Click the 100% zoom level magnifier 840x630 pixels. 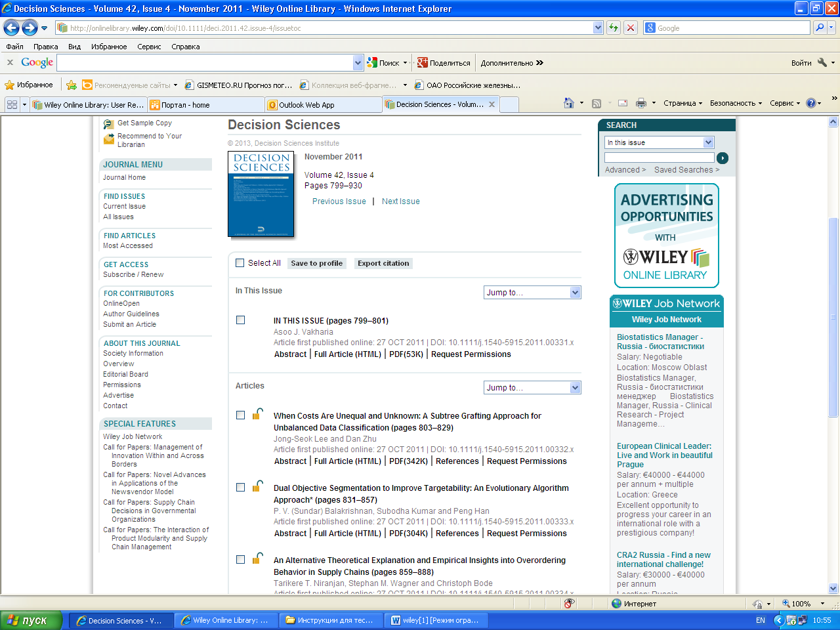click(x=786, y=603)
